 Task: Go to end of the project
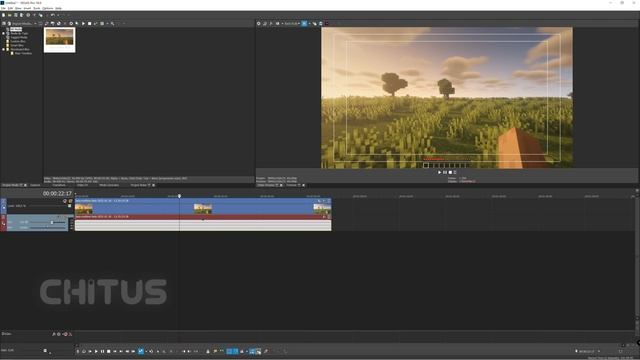point(121,351)
